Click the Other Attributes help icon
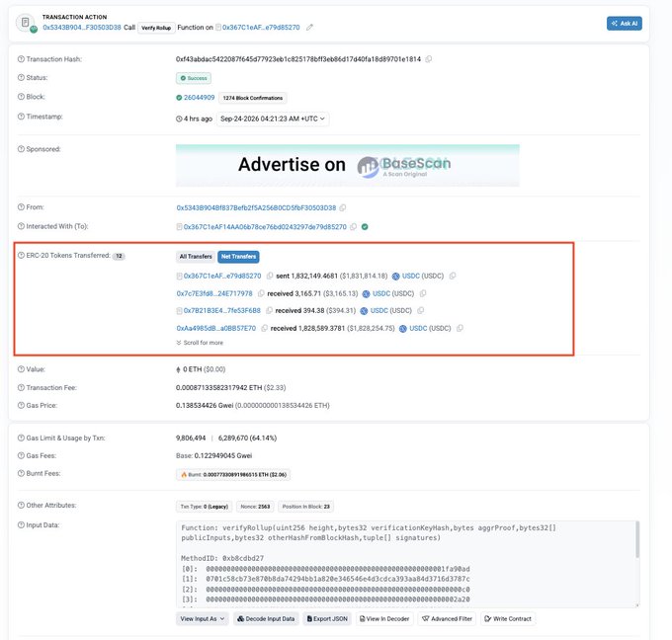672x640 pixels. pyautogui.click(x=21, y=506)
